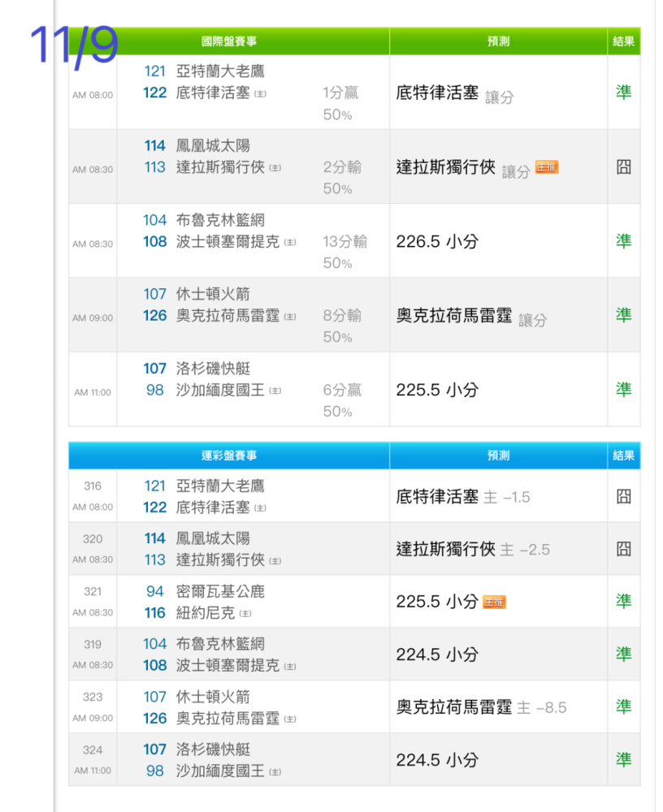This screenshot has height=812, width=663.
Task: Click 囧 result for 底特律活塞 主 -1.5 row
Action: [x=624, y=497]
